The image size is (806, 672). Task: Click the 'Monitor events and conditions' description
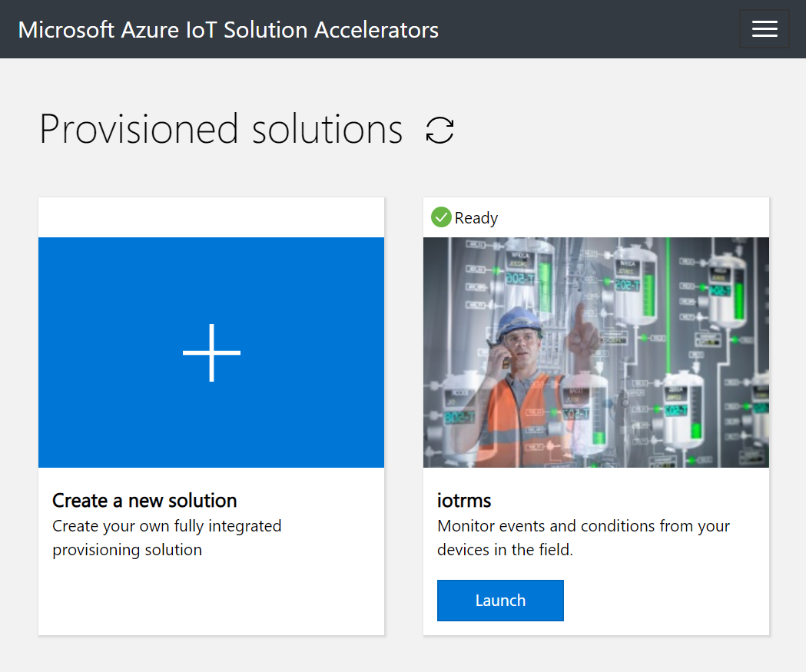tap(583, 538)
